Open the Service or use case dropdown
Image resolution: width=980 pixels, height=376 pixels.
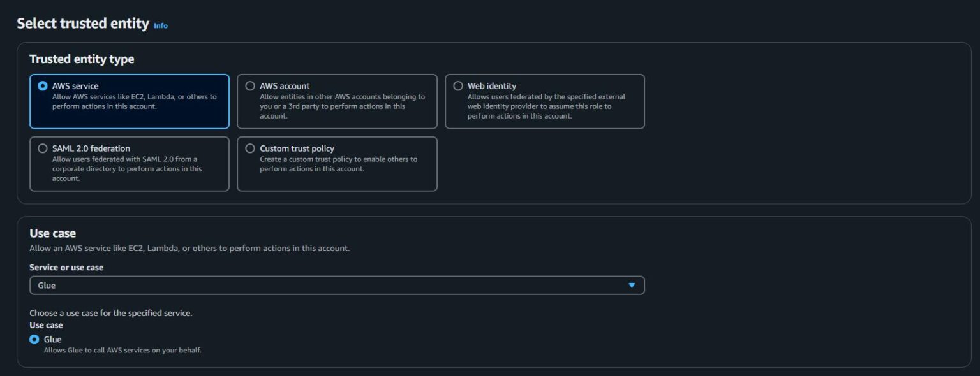pyautogui.click(x=337, y=285)
